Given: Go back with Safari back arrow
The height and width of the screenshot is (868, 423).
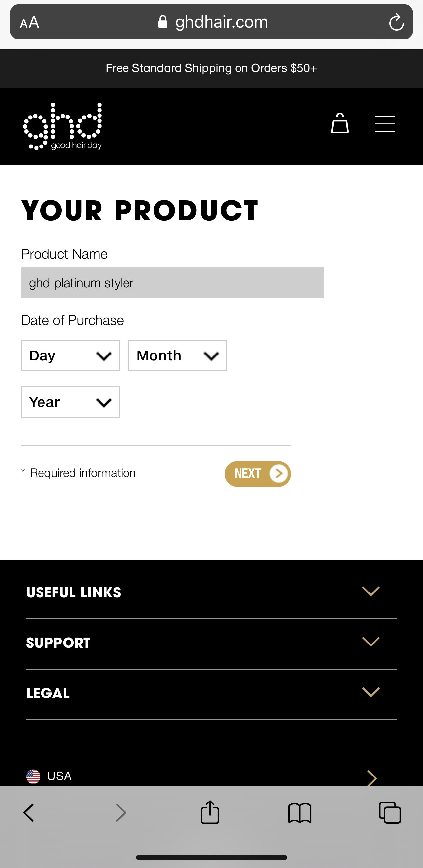Looking at the screenshot, I should click(x=29, y=812).
